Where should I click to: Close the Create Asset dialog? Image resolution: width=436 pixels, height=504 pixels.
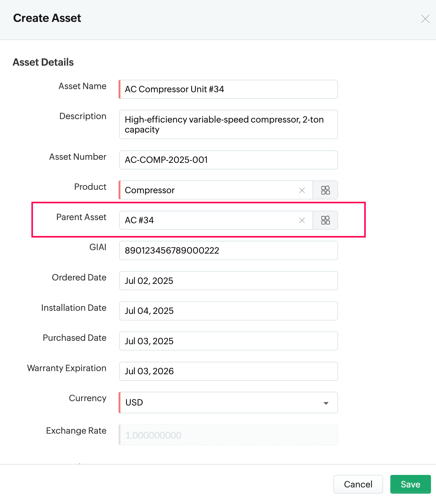[425, 19]
